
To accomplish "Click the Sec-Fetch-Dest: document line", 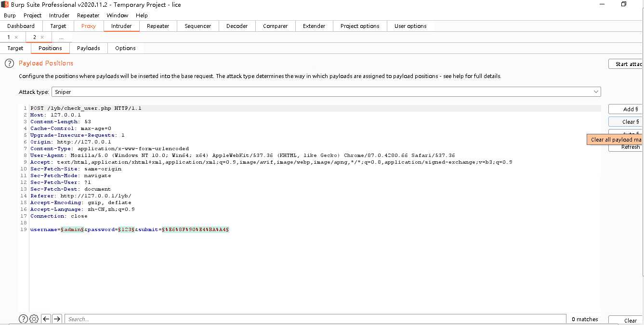I will point(71,189).
